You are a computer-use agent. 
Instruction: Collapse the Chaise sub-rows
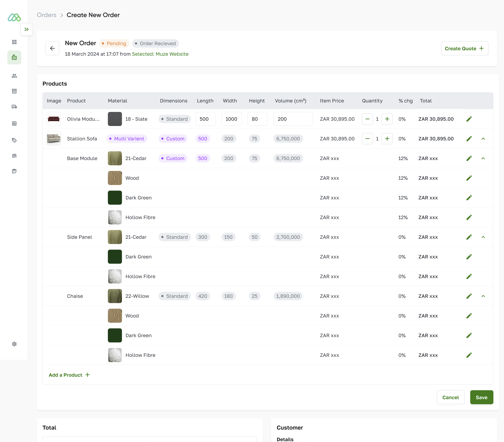click(x=483, y=296)
